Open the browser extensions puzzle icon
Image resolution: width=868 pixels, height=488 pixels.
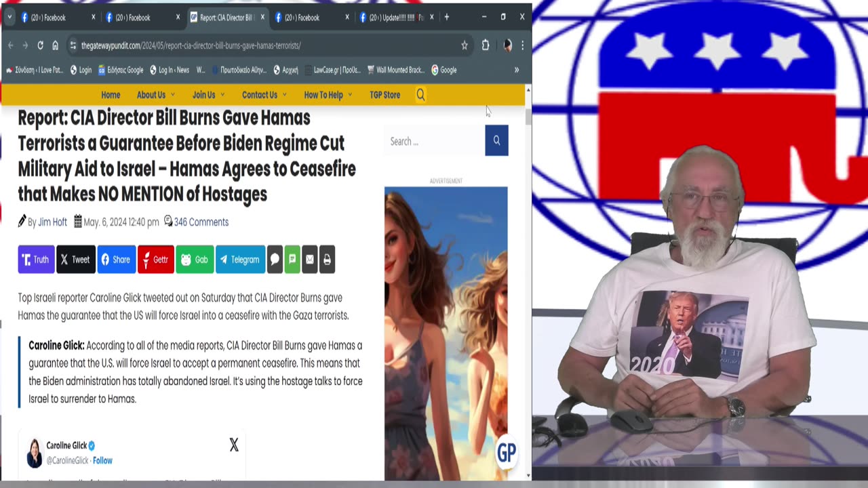pyautogui.click(x=486, y=45)
